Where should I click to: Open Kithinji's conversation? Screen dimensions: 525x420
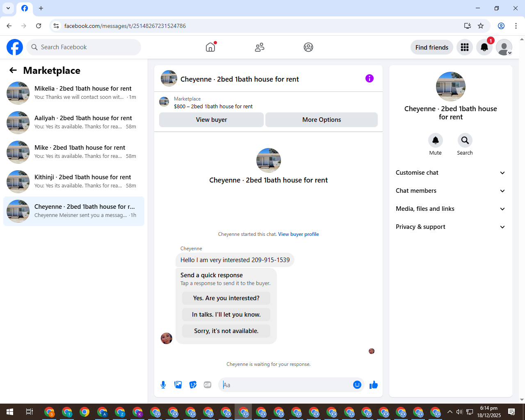pyautogui.click(x=74, y=181)
